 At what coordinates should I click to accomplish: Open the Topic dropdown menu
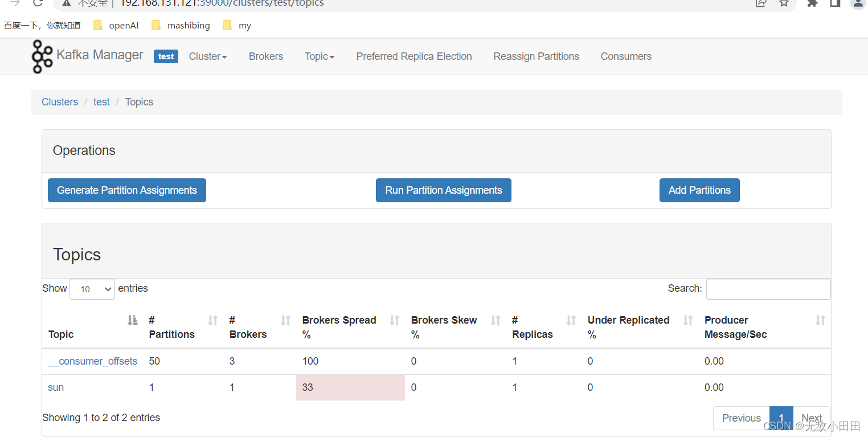click(320, 56)
